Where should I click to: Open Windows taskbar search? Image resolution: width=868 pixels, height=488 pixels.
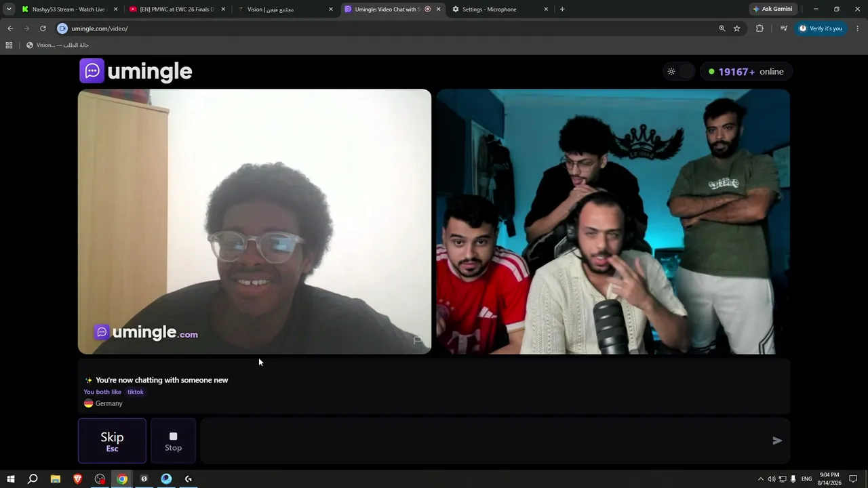coord(33,479)
